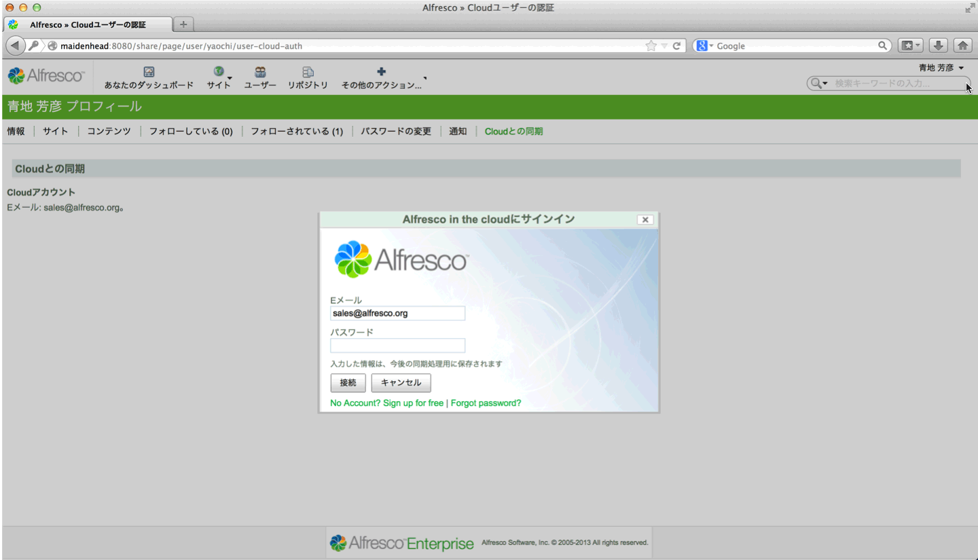Click the キャンセル button
Screen dimensions: 978x560
(401, 383)
